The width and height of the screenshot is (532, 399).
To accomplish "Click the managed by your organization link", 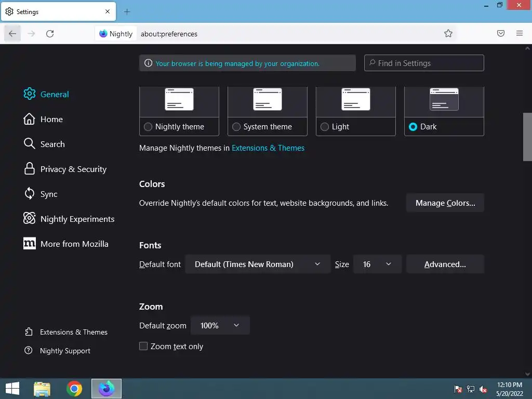I will 237,63.
